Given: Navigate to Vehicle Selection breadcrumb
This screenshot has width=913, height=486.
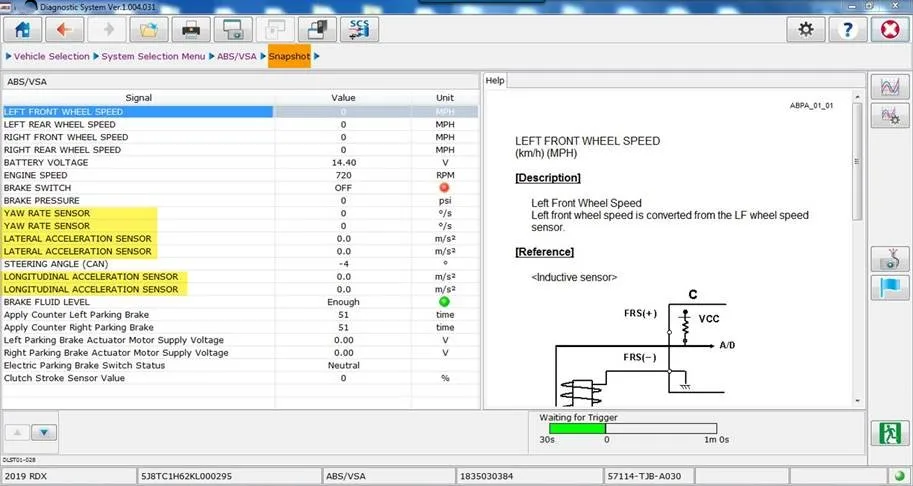Looking at the screenshot, I should (51, 56).
